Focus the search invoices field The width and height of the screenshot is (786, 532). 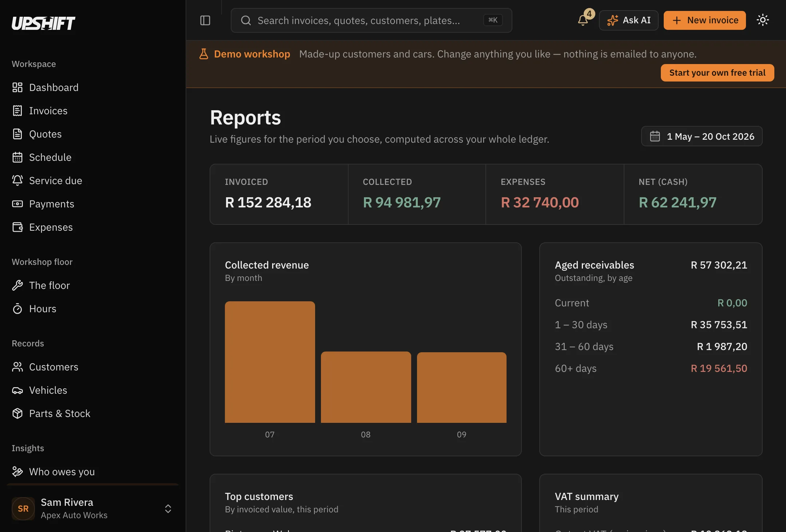[371, 20]
